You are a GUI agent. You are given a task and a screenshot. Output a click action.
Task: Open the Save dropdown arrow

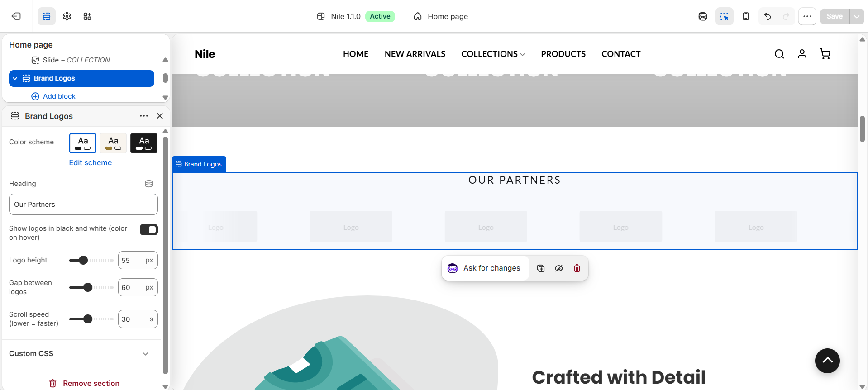pyautogui.click(x=857, y=16)
